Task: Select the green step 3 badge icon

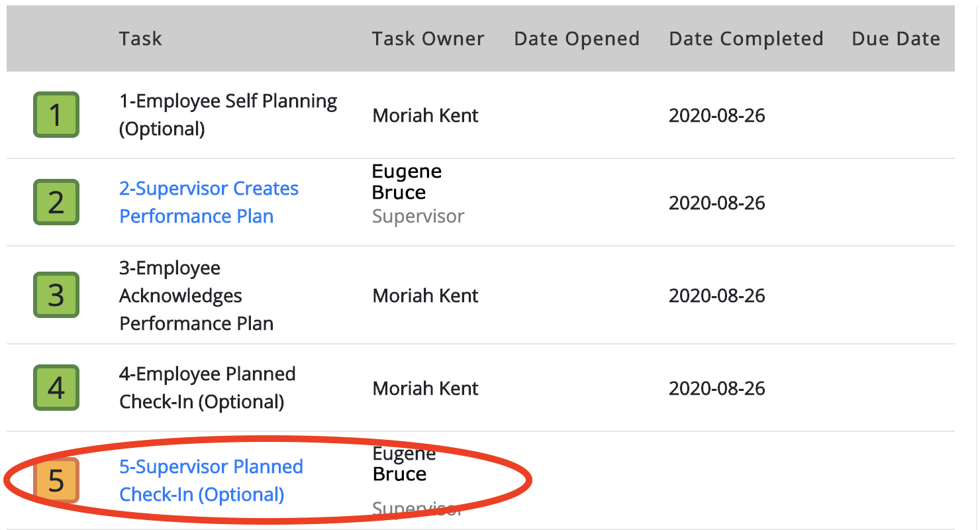Action: point(56,295)
